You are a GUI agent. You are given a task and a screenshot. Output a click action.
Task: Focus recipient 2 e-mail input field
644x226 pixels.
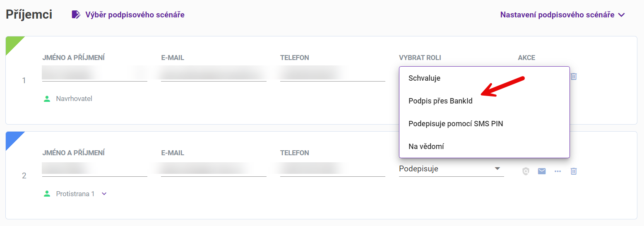(214, 168)
